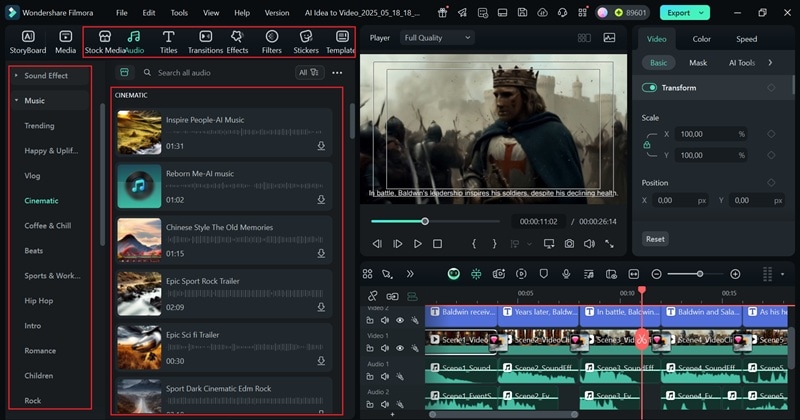Download Chinese Style The Old Memories track
Image resolution: width=800 pixels, height=420 pixels.
coord(321,253)
